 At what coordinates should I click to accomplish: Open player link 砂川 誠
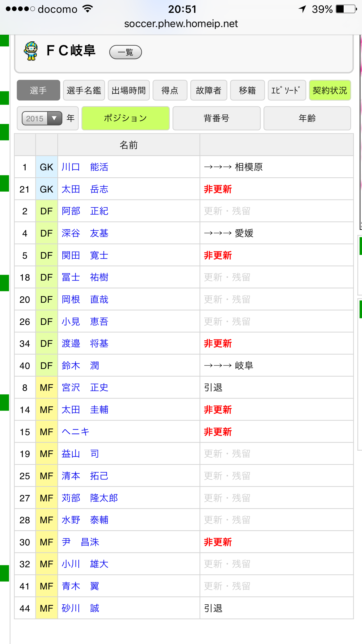click(80, 608)
